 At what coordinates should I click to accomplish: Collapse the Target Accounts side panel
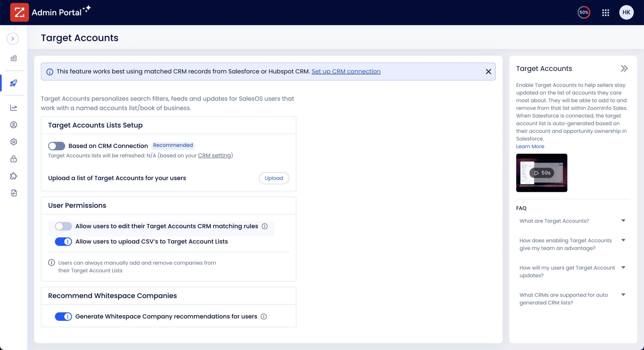pyautogui.click(x=624, y=68)
